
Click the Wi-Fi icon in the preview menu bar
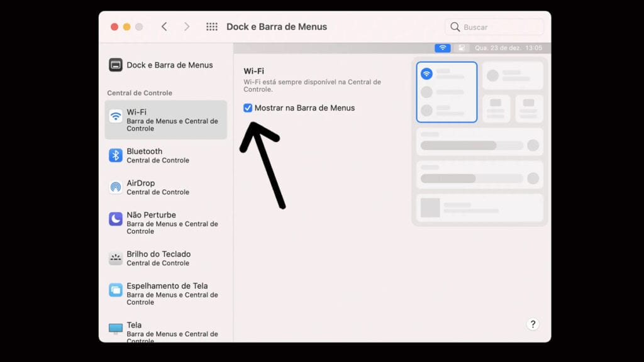click(443, 48)
